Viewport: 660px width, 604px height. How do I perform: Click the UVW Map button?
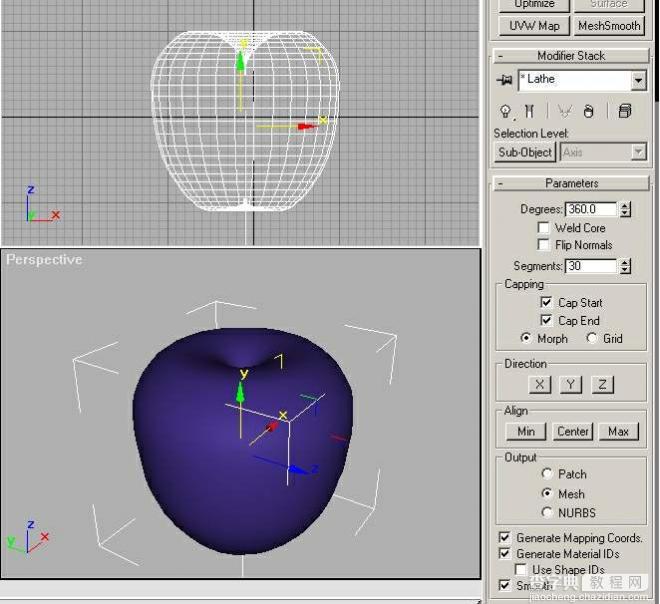[534, 26]
